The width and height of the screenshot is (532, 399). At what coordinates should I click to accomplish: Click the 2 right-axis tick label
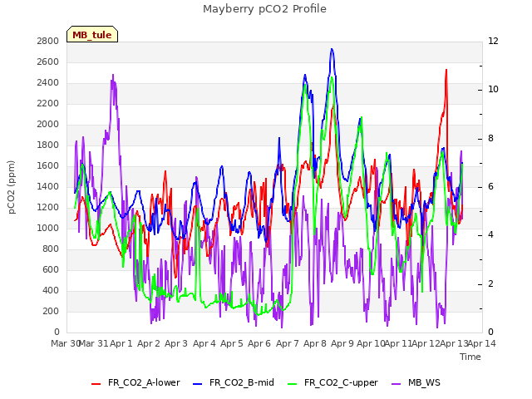pyautogui.click(x=490, y=284)
